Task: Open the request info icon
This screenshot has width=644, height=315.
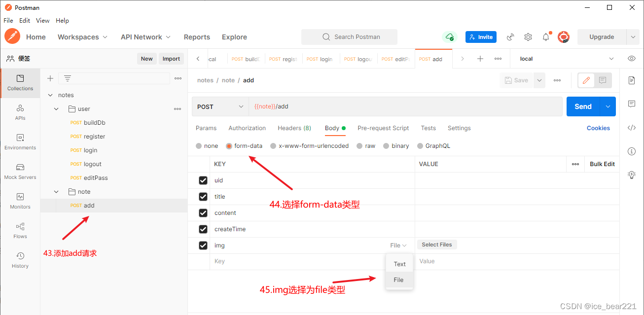Action: (632, 151)
